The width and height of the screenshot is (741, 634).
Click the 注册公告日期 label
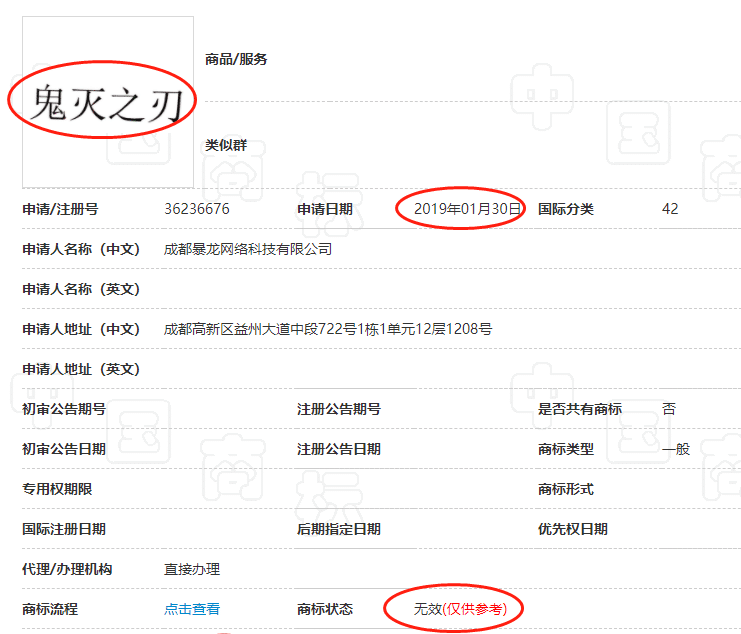339,449
